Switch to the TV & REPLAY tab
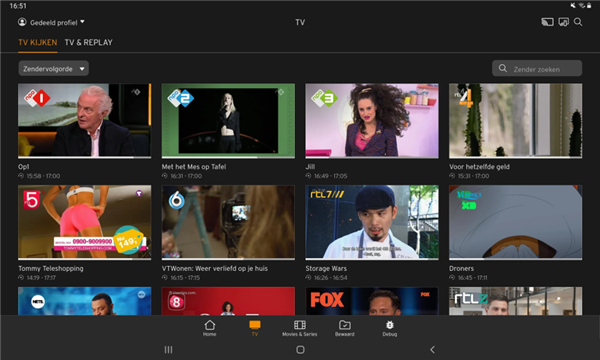600x360 pixels. point(88,42)
